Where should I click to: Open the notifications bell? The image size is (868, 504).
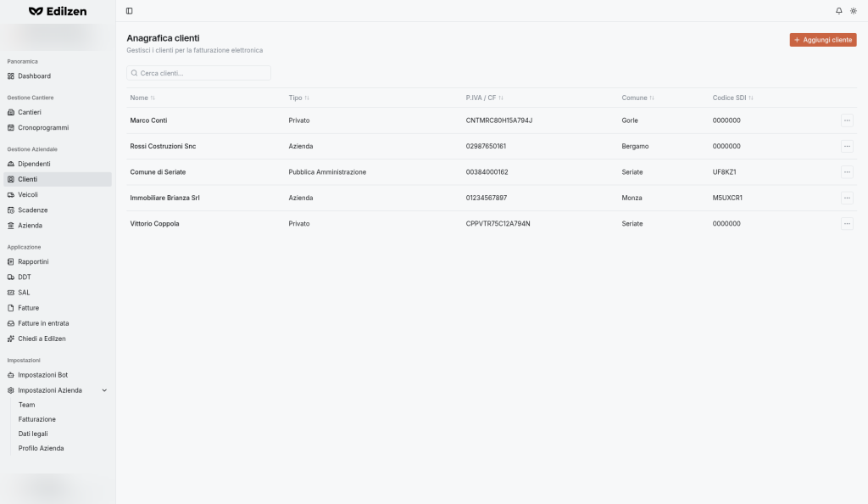click(x=838, y=11)
